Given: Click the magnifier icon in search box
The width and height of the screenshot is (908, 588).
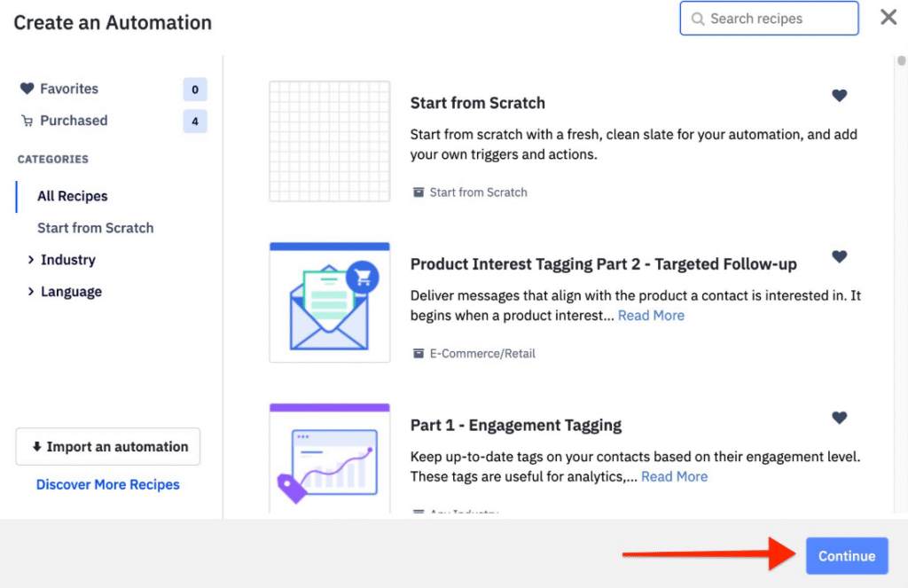Looking at the screenshot, I should [698, 20].
